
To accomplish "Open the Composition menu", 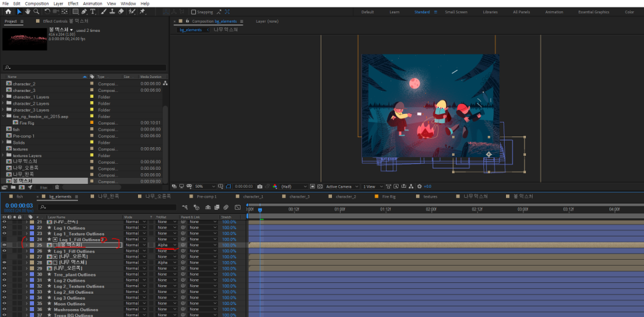I will (37, 4).
